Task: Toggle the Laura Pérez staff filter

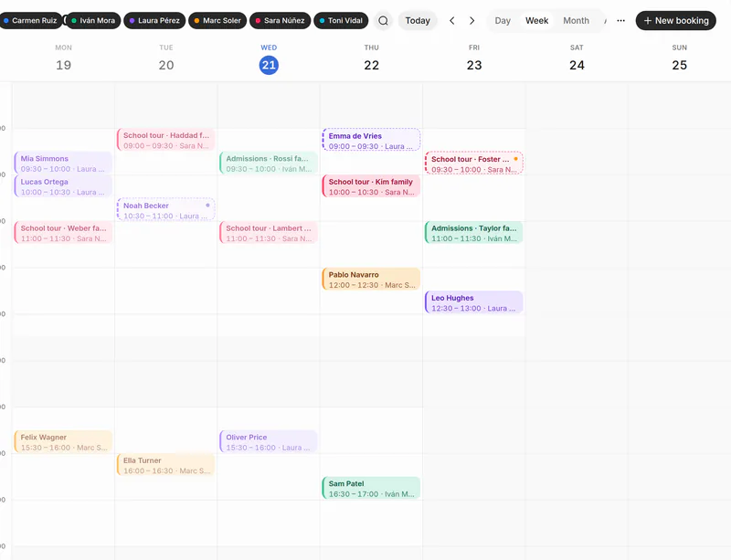Action: (154, 20)
